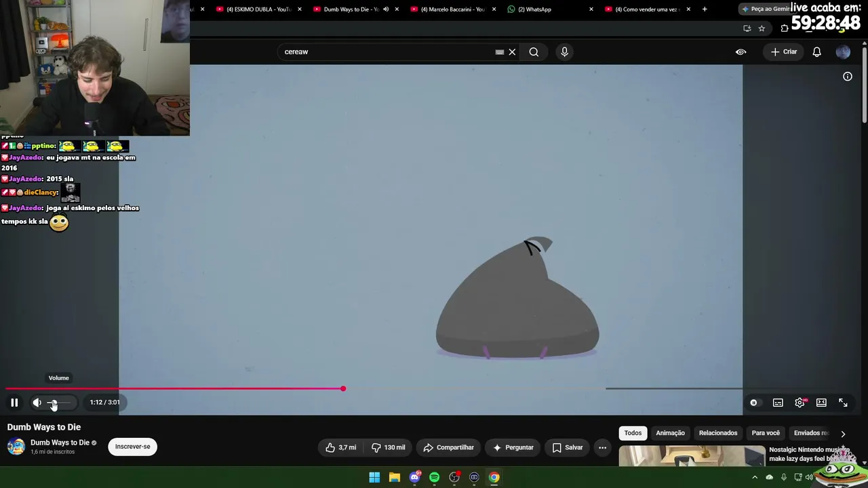Dislike the video showing 130 mil

pos(389,447)
